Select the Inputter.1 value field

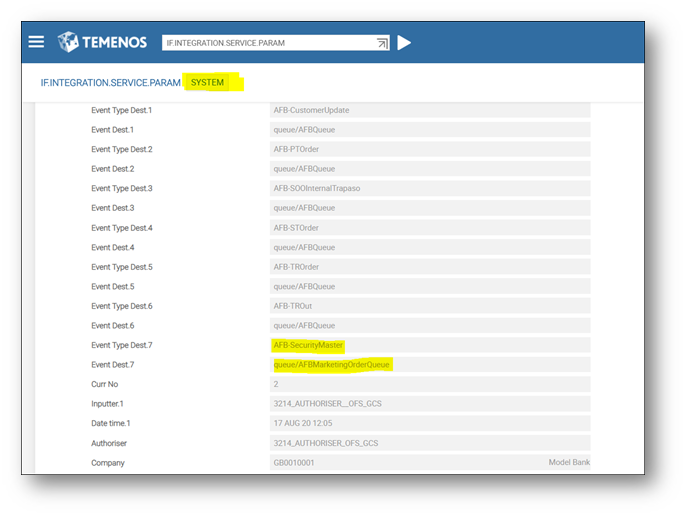(x=429, y=404)
